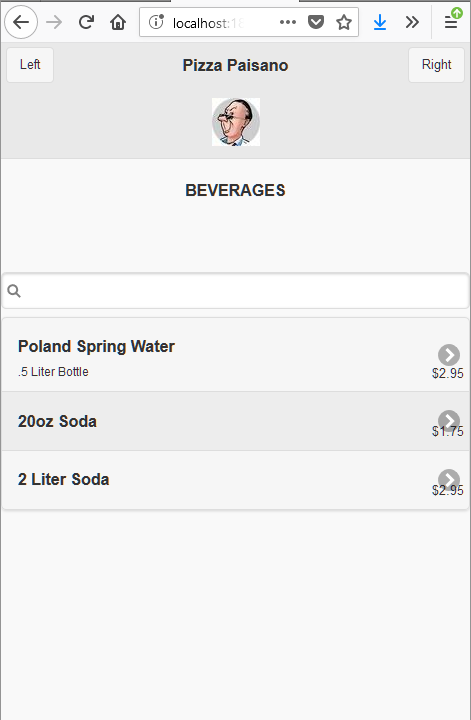Open the downloads panel
Image resolution: width=471 pixels, height=720 pixels.
pyautogui.click(x=380, y=22)
